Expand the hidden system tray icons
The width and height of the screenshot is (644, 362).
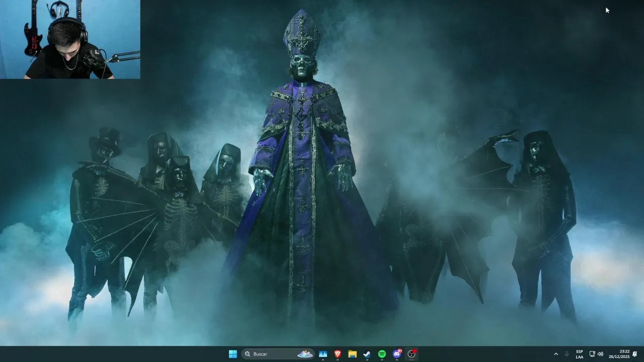click(556, 354)
